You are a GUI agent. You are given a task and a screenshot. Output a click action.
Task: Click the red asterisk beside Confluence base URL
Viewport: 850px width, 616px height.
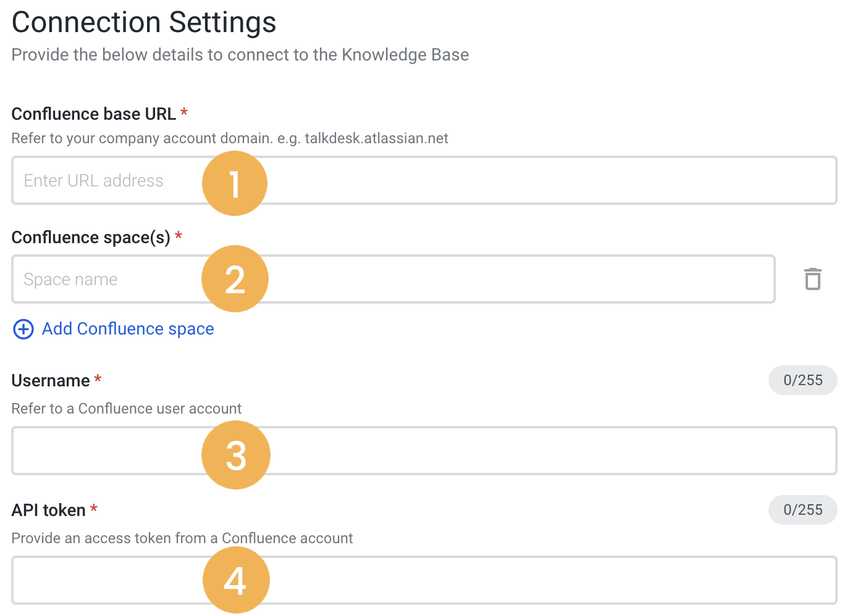click(184, 113)
